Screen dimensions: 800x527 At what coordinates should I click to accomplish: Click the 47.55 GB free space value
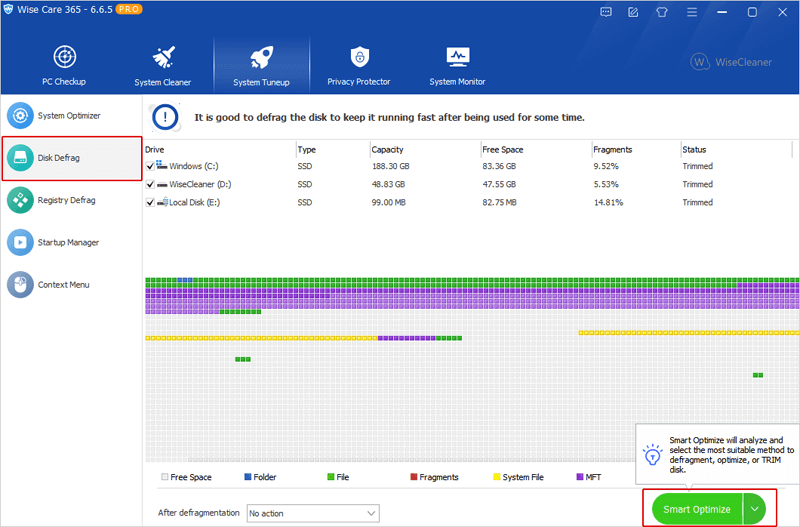click(x=499, y=185)
